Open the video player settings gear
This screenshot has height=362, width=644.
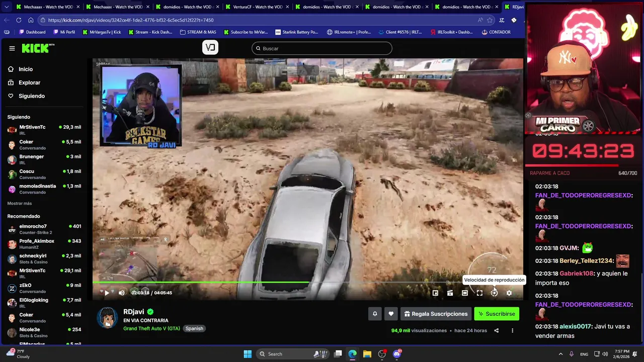tap(509, 293)
